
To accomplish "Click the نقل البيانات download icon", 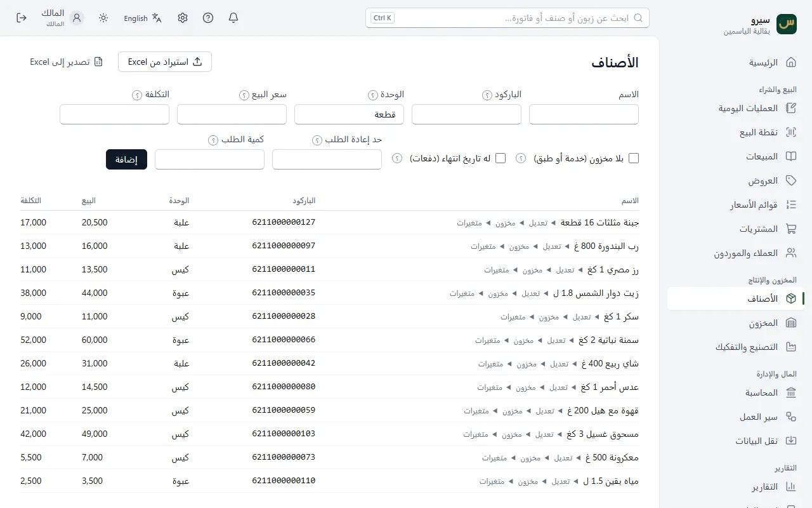I will [x=791, y=441].
